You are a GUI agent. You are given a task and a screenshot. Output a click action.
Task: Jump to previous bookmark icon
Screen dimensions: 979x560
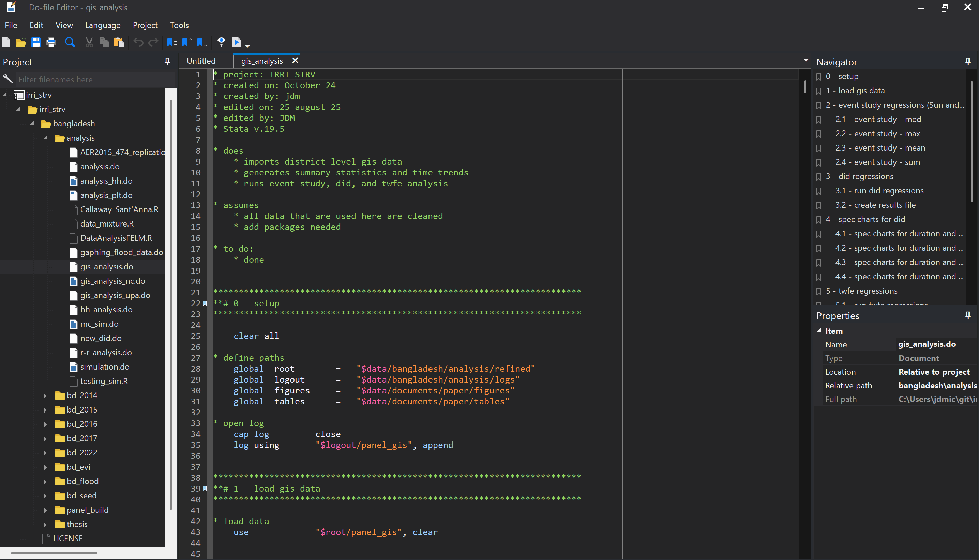click(x=187, y=42)
